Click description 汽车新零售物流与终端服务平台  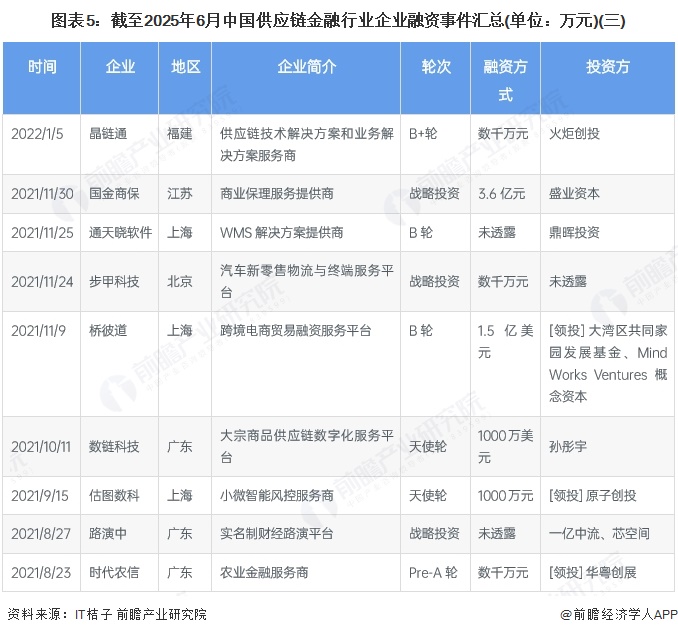point(307,281)
